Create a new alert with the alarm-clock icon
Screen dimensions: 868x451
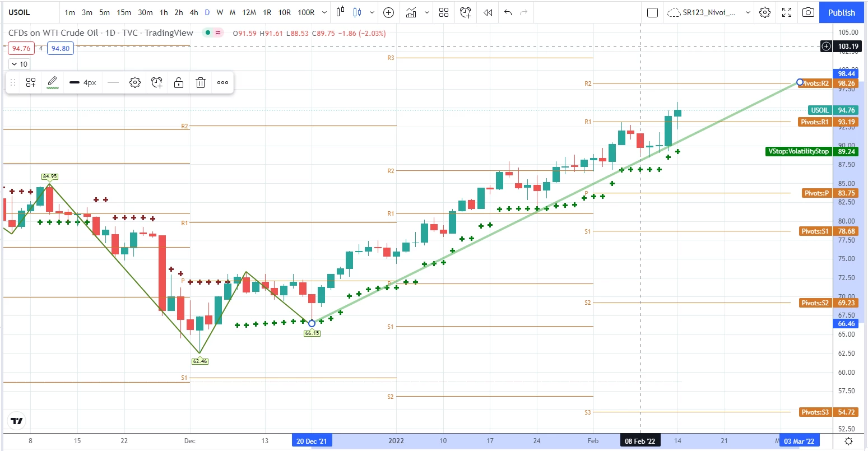[x=465, y=12]
